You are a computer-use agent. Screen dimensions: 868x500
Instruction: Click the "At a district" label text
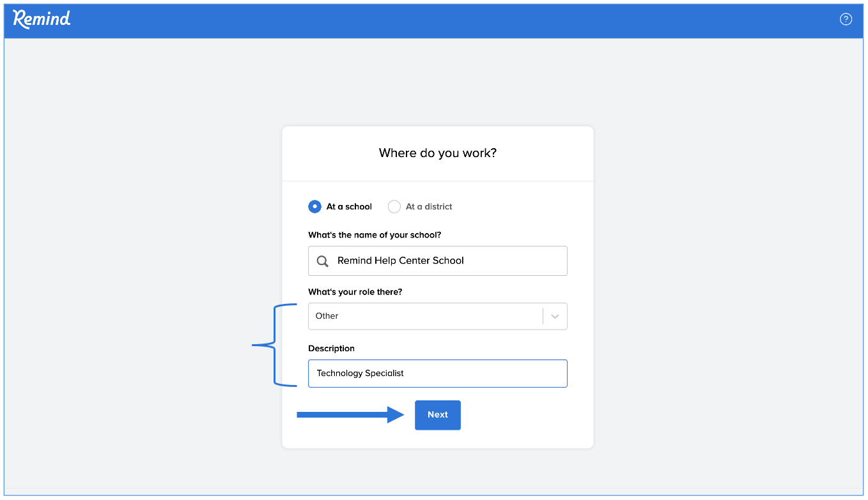coord(429,207)
